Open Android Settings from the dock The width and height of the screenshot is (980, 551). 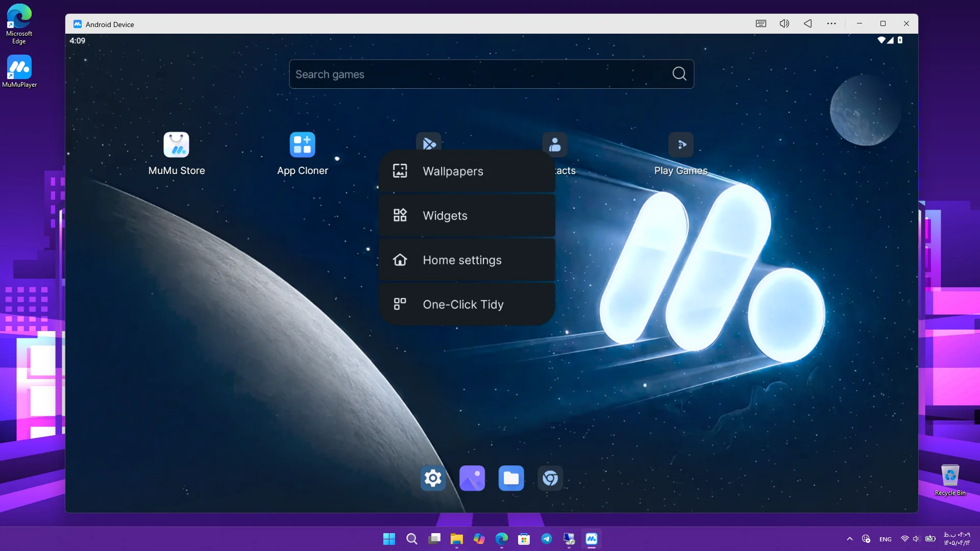point(433,478)
